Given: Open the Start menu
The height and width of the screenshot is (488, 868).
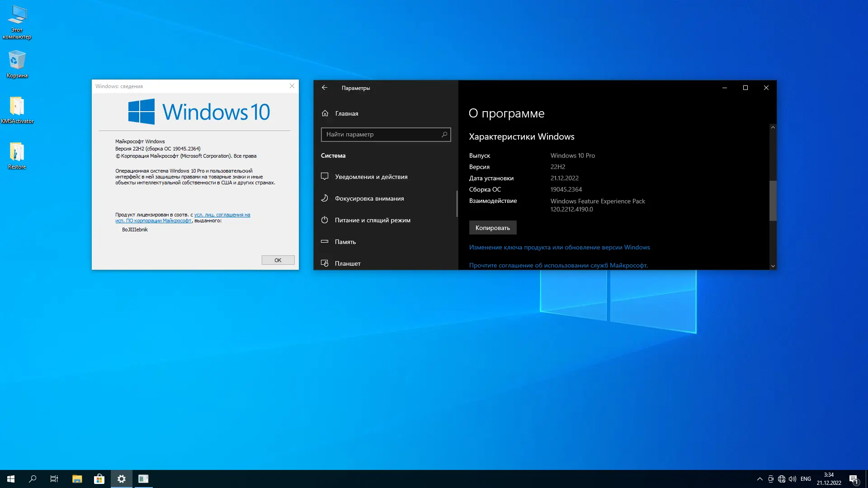Looking at the screenshot, I should [11, 479].
